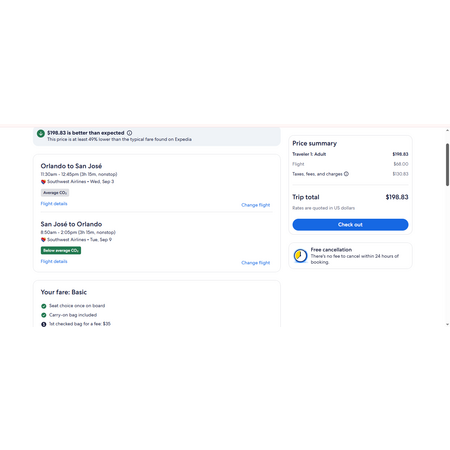Click the info icon beside better than expected

point(129,133)
